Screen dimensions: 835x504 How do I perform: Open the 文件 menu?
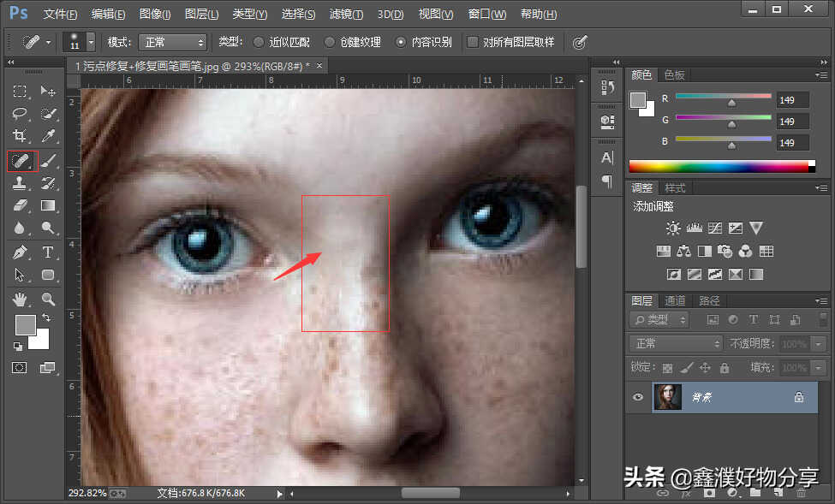point(60,15)
